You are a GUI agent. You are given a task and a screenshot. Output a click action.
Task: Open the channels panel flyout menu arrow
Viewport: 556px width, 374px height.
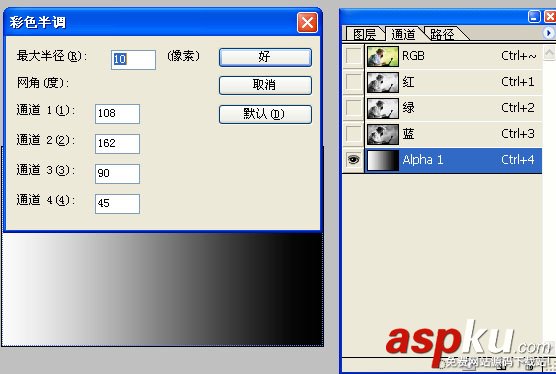(549, 33)
